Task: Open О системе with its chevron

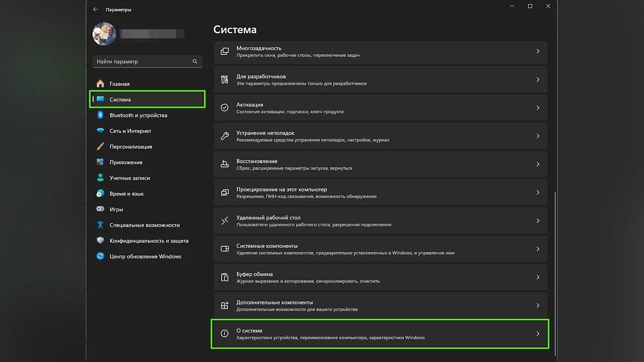Action: point(538,334)
